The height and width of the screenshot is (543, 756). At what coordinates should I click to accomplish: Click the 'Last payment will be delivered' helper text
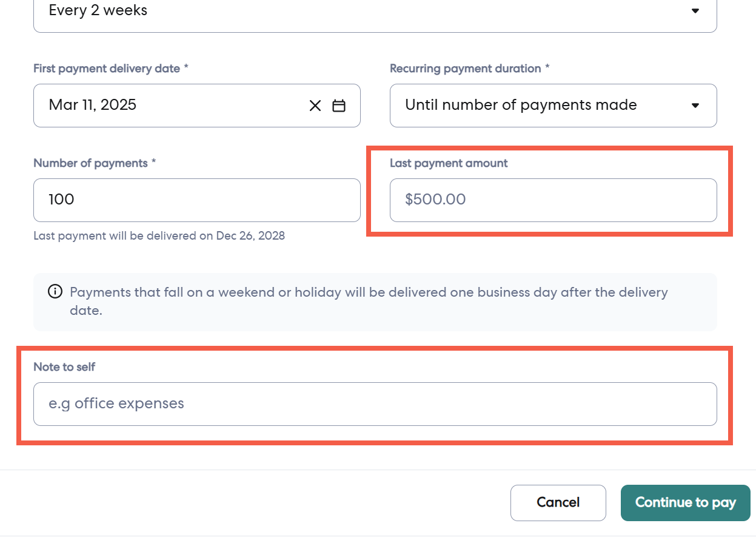click(x=159, y=236)
